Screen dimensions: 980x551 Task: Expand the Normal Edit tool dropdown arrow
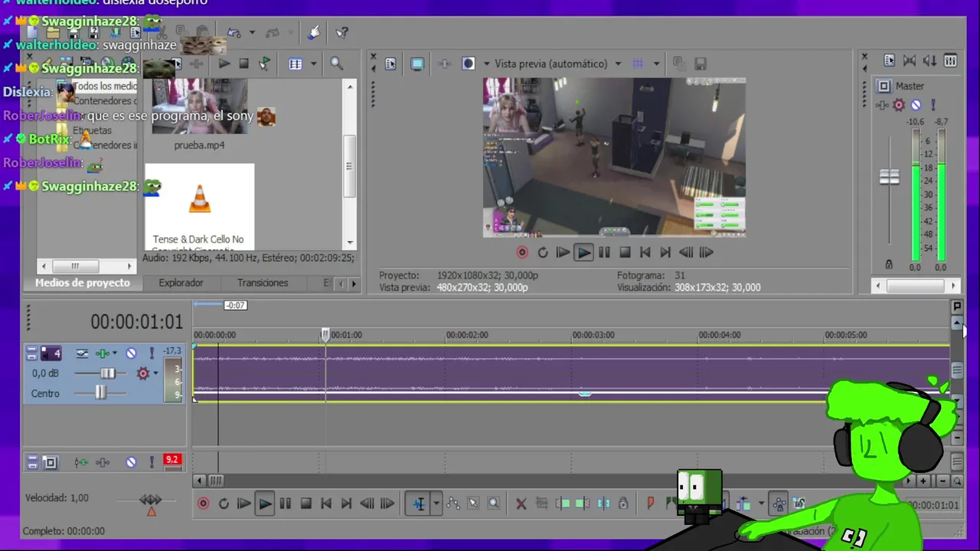click(x=436, y=504)
